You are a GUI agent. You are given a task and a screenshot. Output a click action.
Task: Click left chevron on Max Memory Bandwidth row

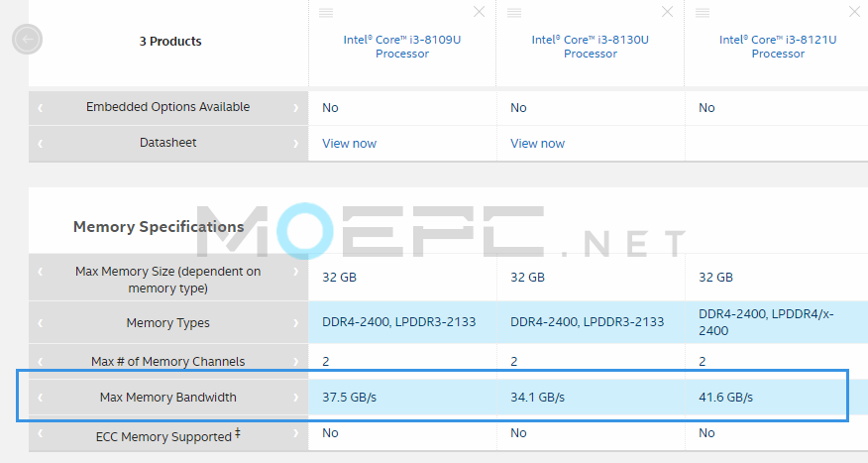coord(41,398)
